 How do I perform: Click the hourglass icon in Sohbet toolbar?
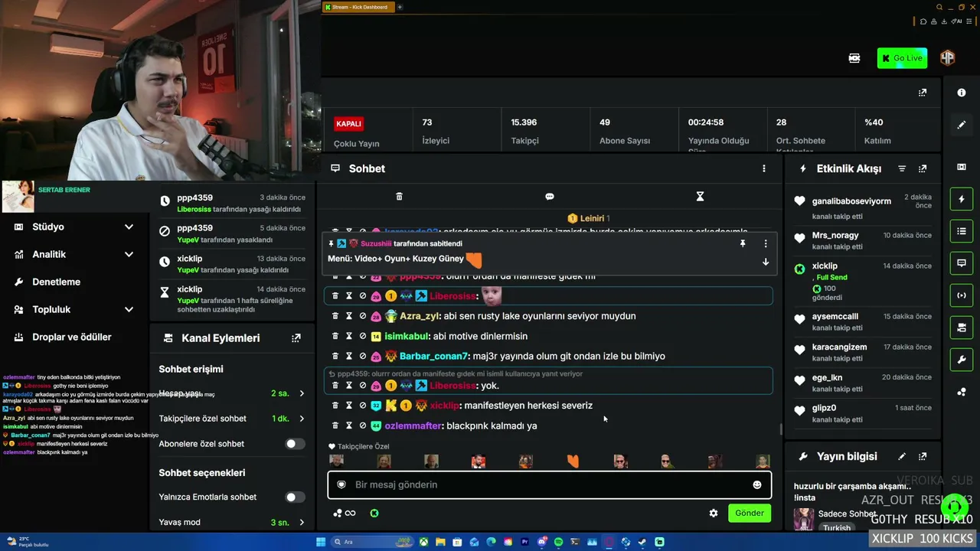pos(700,197)
